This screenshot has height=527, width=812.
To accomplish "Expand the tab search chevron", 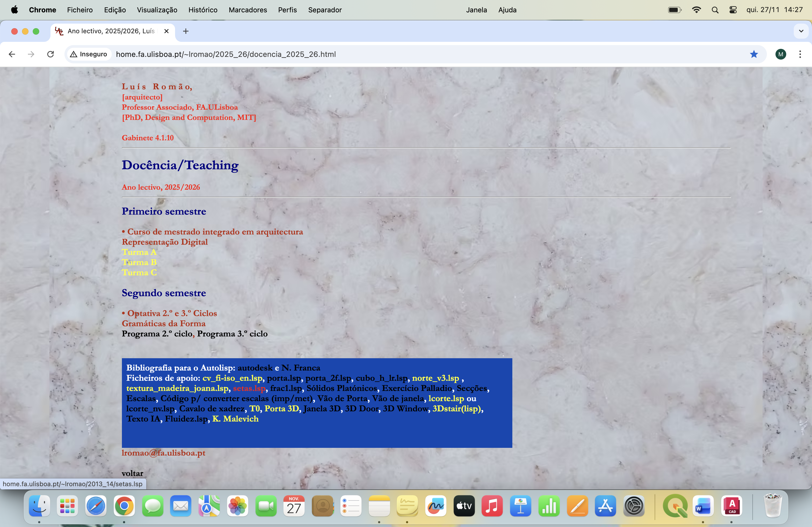I will coord(801,31).
